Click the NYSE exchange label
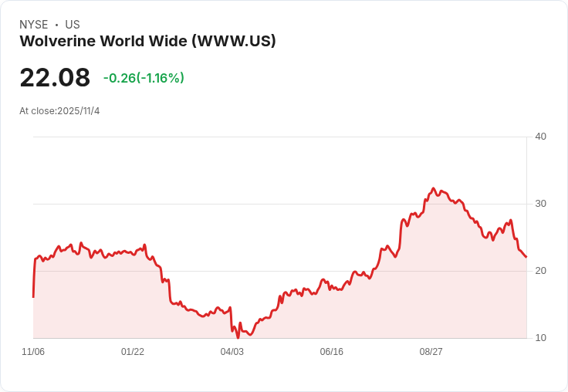The image size is (568, 392). pos(34,24)
